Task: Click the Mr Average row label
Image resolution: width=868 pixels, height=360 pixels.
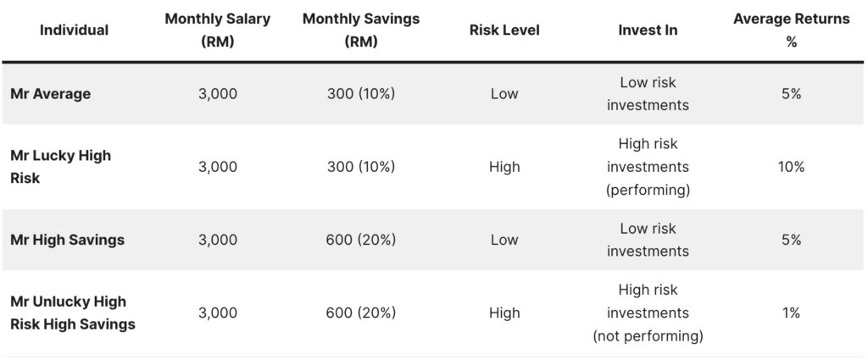Action: click(50, 93)
